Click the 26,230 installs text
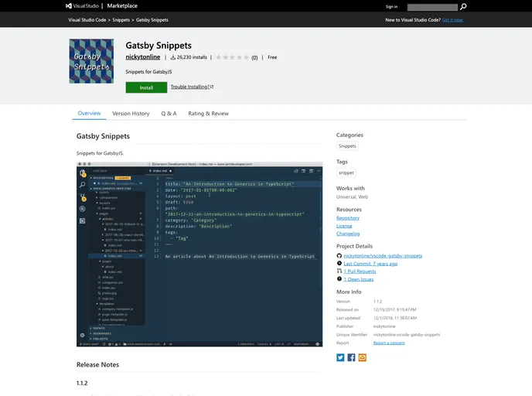 192,57
